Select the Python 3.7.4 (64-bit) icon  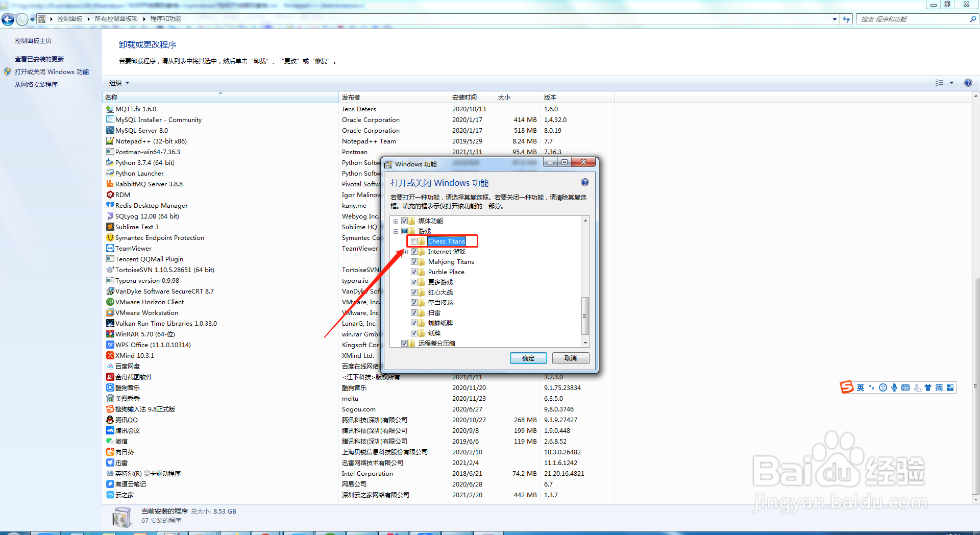[x=110, y=163]
